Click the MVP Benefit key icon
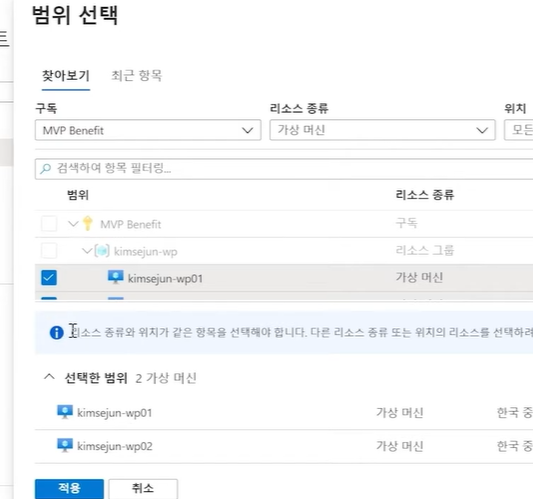 [x=88, y=223]
